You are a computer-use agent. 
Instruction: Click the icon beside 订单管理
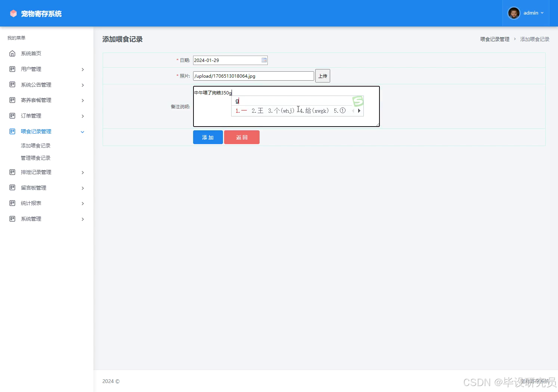click(x=12, y=116)
